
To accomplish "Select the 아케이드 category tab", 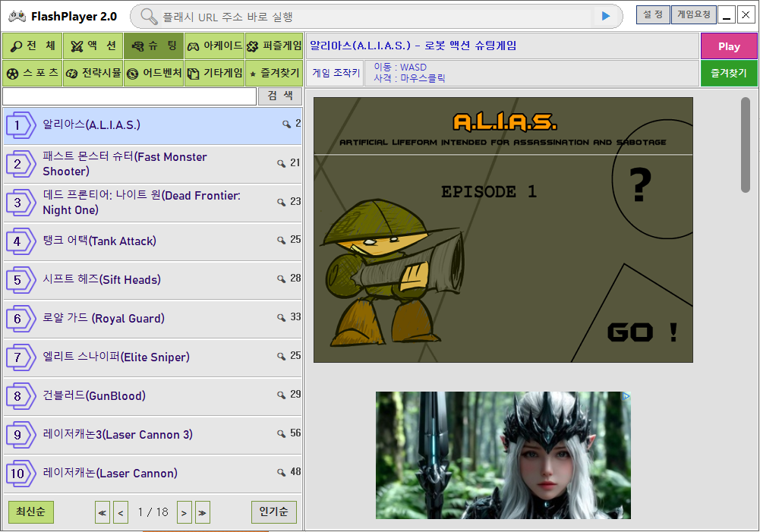I will pos(214,46).
